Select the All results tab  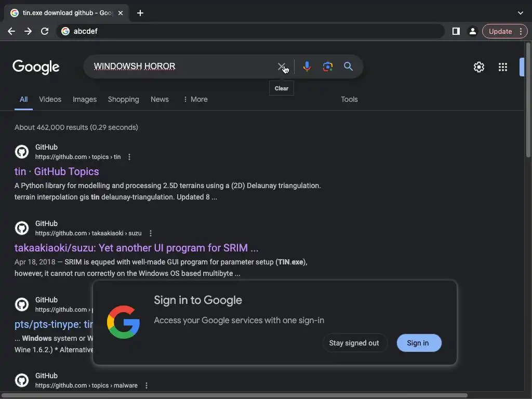coord(23,99)
